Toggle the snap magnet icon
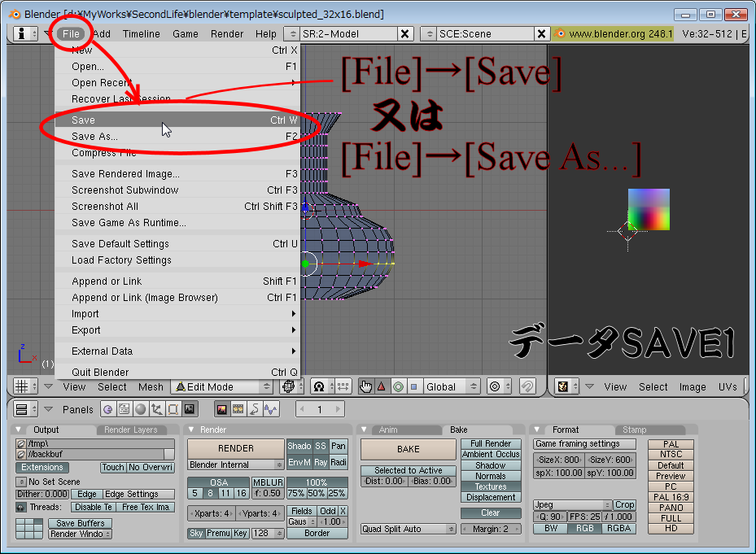The image size is (756, 554). 527,386
